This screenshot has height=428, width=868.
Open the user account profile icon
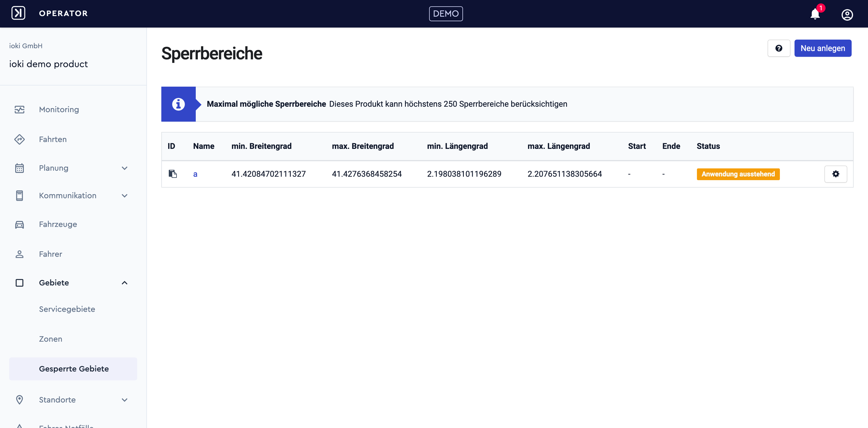(x=847, y=14)
